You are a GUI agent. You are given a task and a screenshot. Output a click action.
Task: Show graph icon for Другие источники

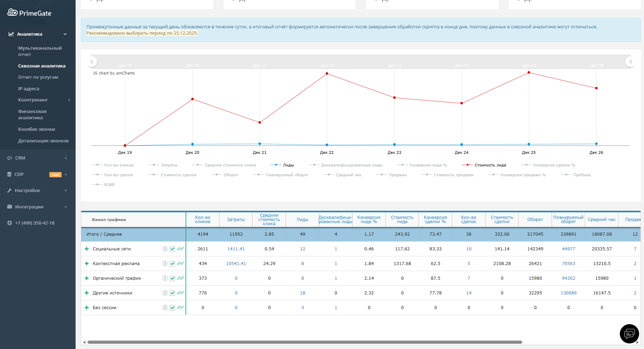[180, 293]
